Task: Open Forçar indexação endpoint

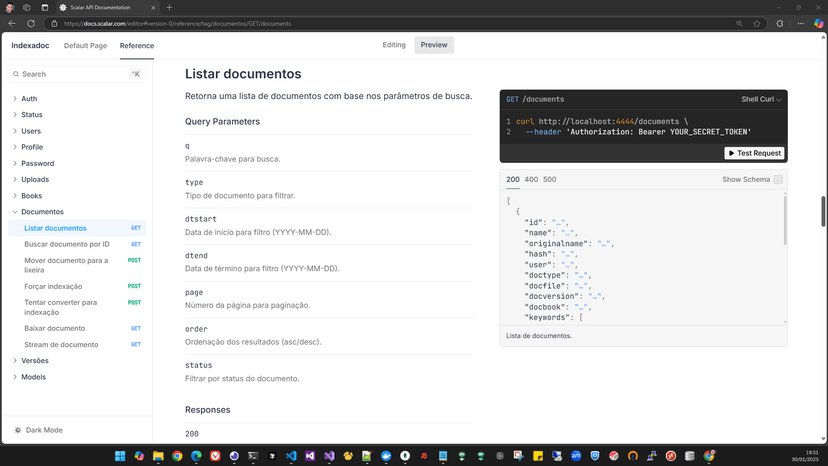Action: [x=77, y=286]
